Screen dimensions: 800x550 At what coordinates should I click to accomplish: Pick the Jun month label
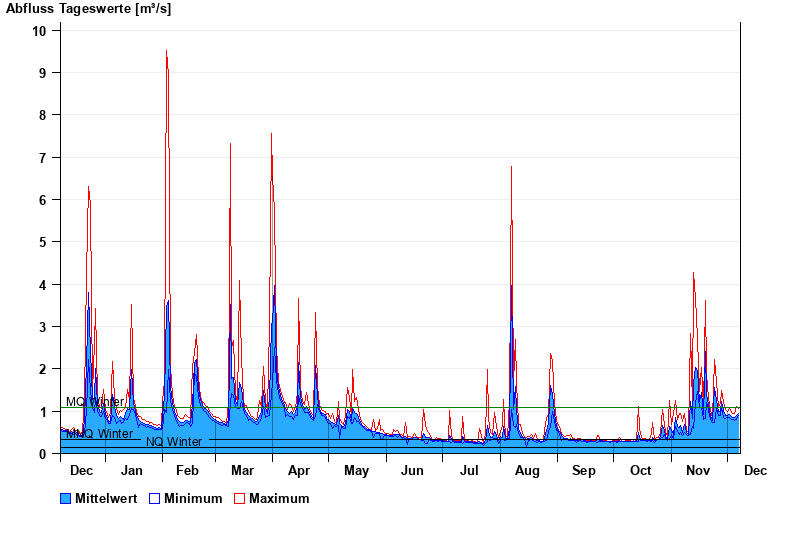(413, 470)
